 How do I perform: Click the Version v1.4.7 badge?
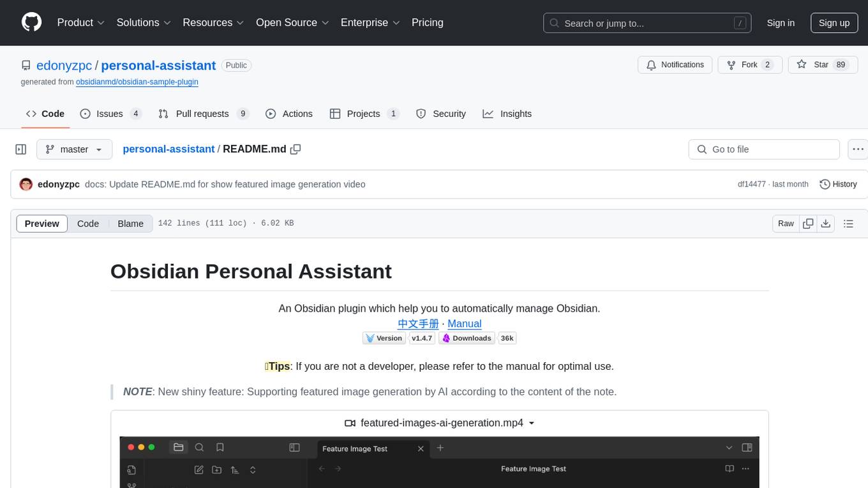pyautogui.click(x=399, y=339)
